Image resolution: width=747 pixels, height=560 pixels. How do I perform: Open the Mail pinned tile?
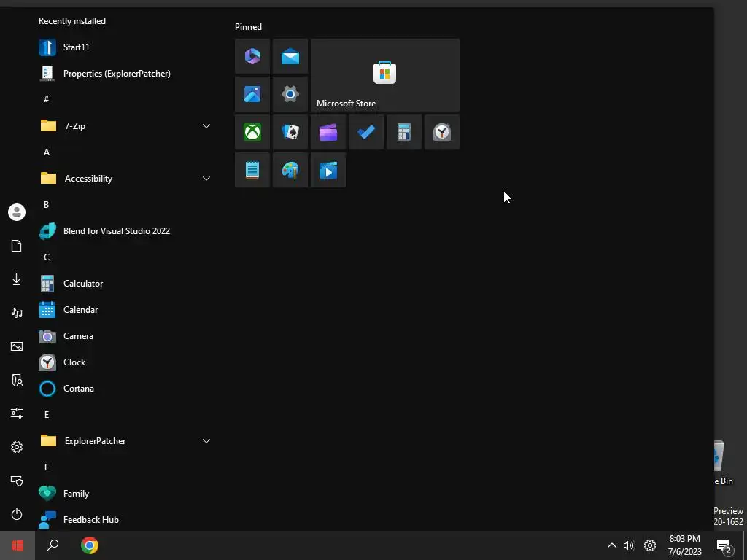290,56
